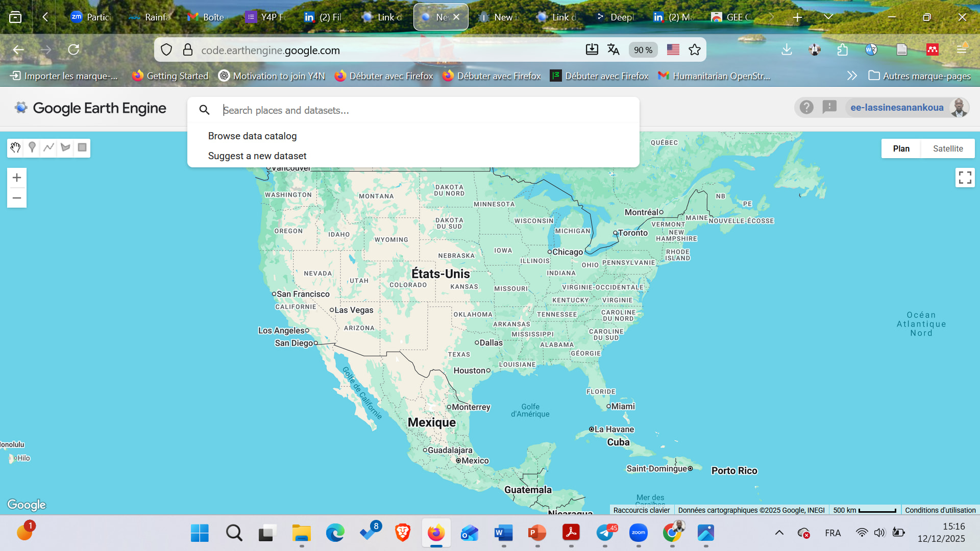
Task: Click the send feedback icon
Action: point(829,107)
